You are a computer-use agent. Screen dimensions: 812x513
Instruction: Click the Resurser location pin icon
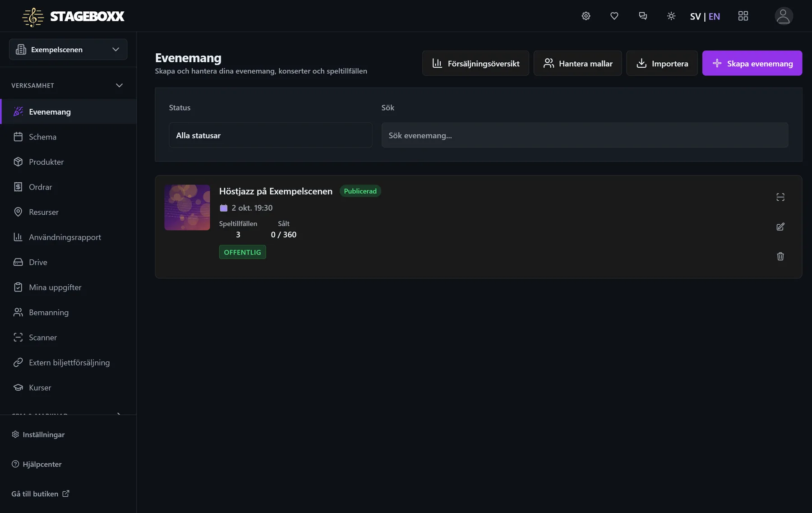18,212
